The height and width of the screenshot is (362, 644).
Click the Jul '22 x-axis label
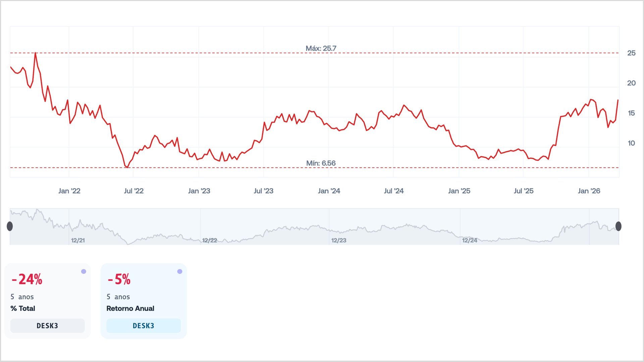click(133, 191)
